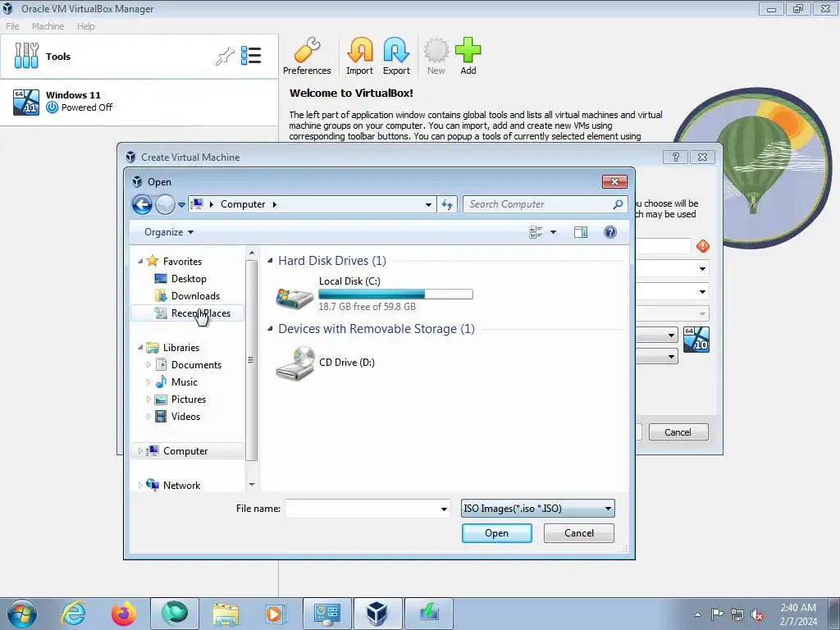Viewport: 840px width, 630px height.
Task: Click the green Add machine icon
Action: pos(468,57)
